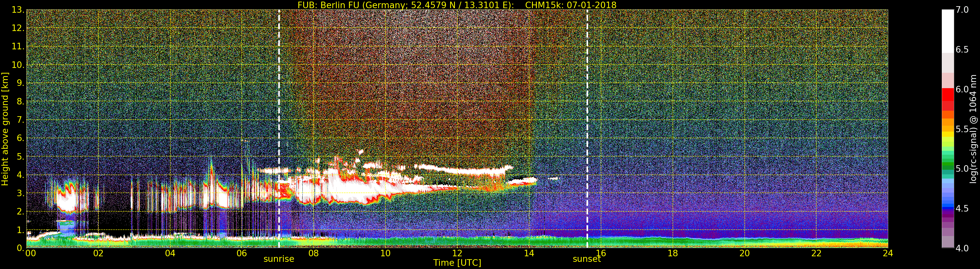Viewport: 980px width, 269px height.
Task: Click the '22' time axis tick label
Action: pos(816,253)
